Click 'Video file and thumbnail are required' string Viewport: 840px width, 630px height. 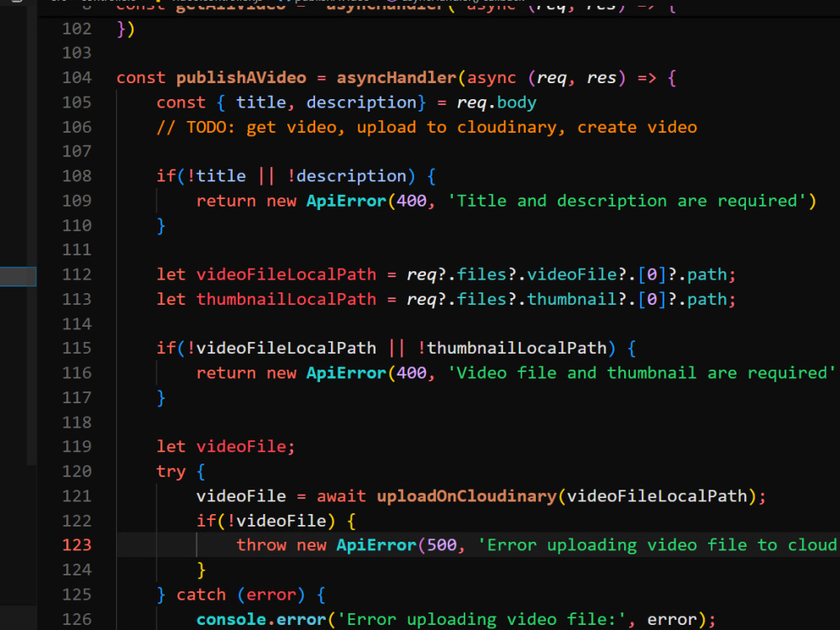point(643,373)
